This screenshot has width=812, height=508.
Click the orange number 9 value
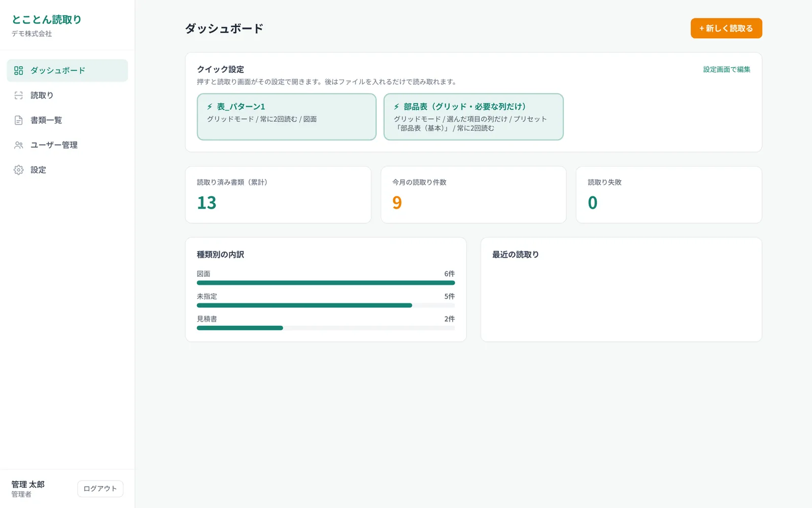point(397,203)
